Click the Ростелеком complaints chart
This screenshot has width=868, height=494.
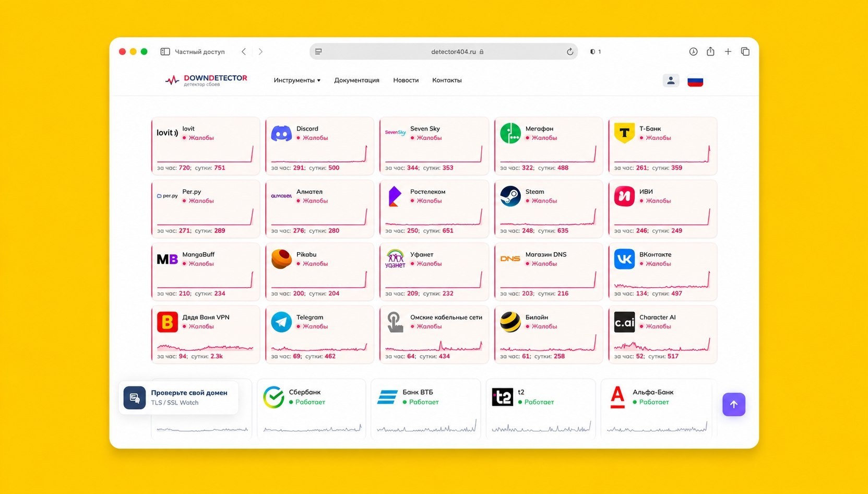(x=434, y=216)
